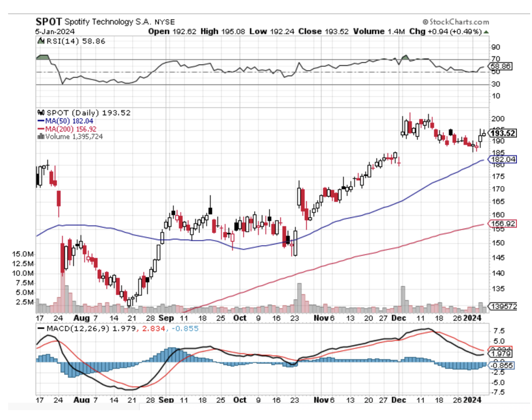
Task: Click the RSI indicator icon beside RSI(14)
Action: [41, 41]
